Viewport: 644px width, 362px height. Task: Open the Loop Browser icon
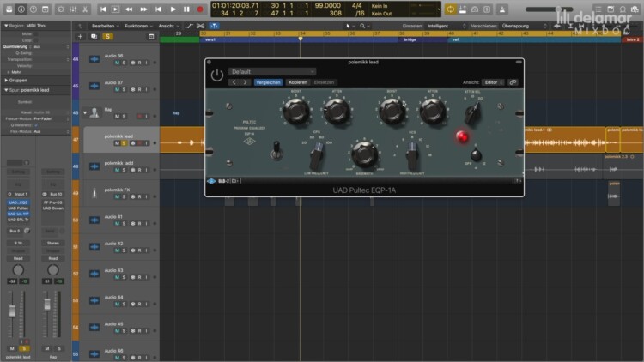point(623,9)
